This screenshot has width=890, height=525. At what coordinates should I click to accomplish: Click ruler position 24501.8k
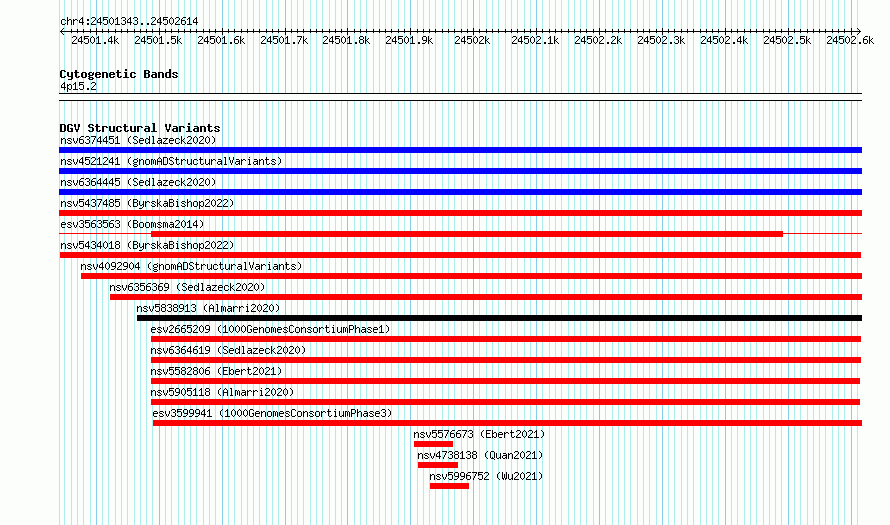(346, 40)
